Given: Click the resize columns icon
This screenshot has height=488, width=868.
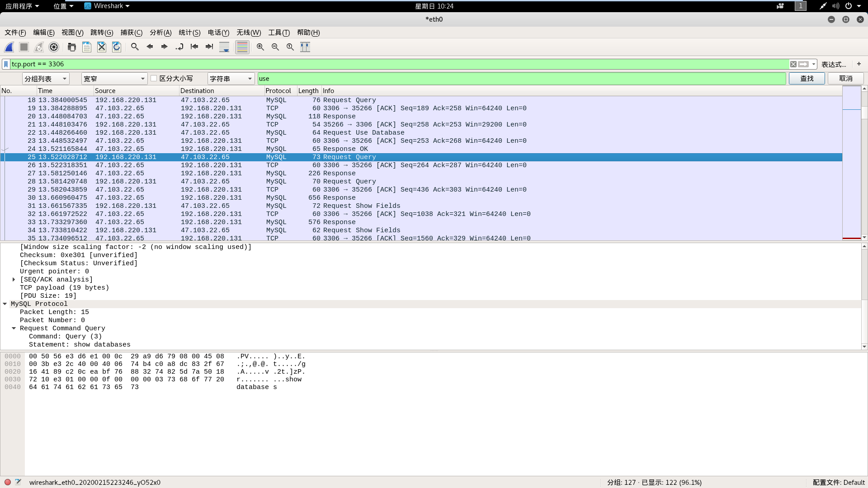Looking at the screenshot, I should (305, 47).
